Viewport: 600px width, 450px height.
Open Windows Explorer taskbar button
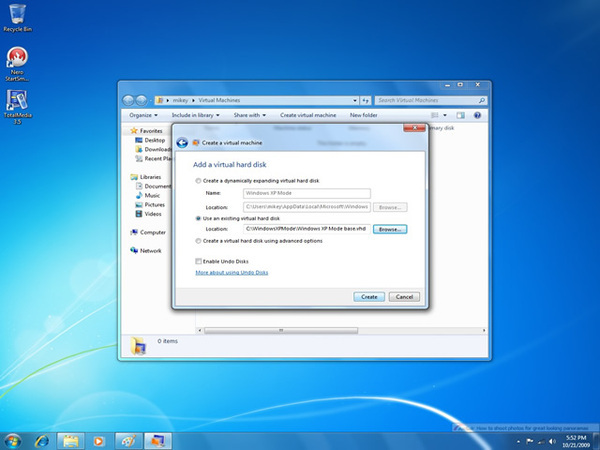pyautogui.click(x=70, y=441)
